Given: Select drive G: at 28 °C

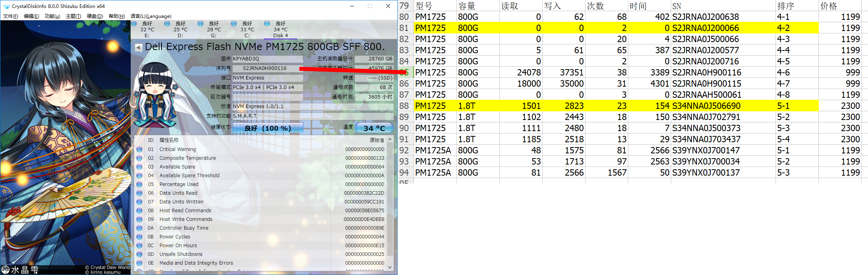Looking at the screenshot, I should click(x=214, y=30).
